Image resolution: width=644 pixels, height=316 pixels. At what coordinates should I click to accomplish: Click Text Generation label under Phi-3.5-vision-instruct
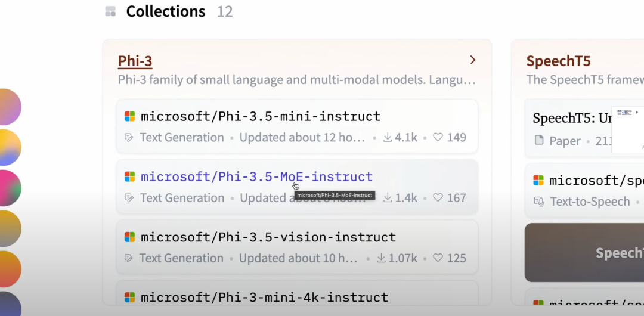[x=181, y=258]
